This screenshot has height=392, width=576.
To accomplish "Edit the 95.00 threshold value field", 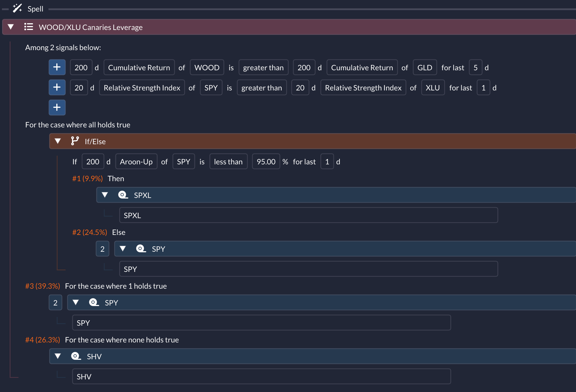I will coord(266,162).
